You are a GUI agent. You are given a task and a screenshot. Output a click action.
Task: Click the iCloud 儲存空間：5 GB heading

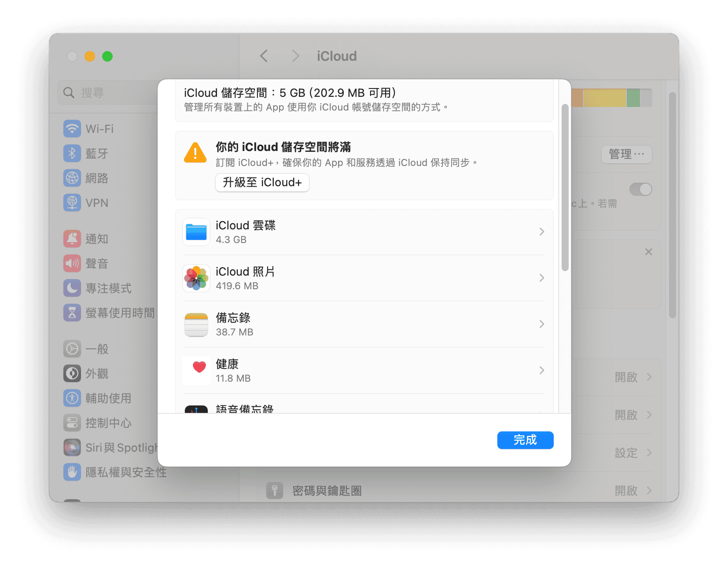click(290, 93)
